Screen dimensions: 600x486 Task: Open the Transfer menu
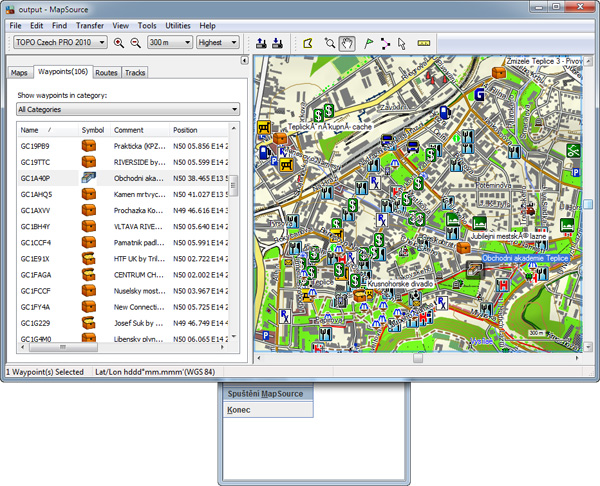tap(89, 24)
